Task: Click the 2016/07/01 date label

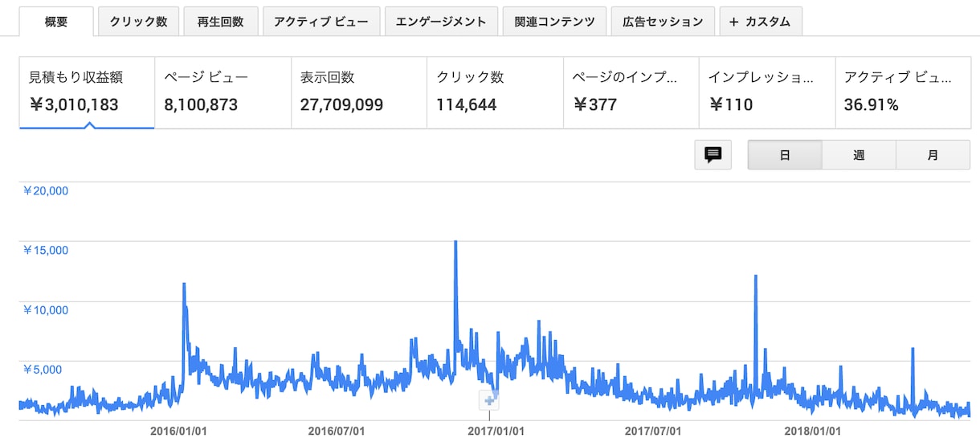Action: click(337, 431)
